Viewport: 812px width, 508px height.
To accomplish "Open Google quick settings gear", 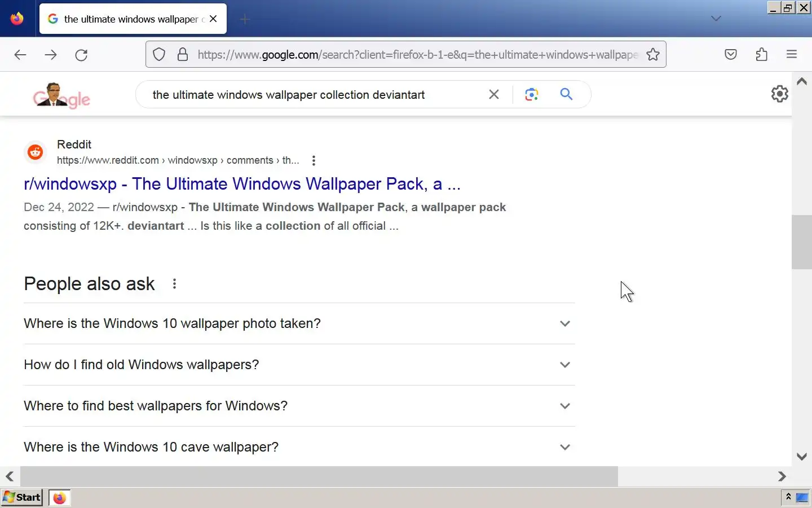I will [x=780, y=94].
